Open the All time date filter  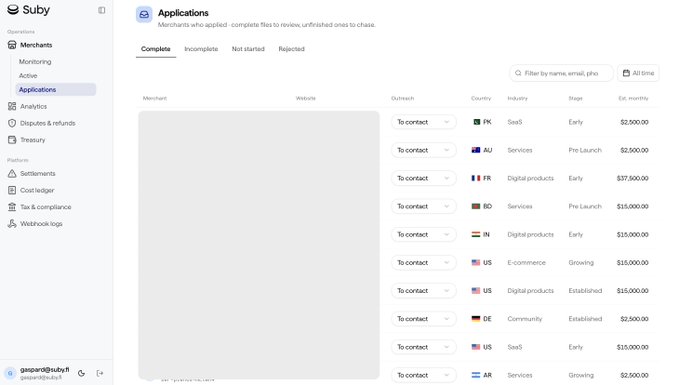click(638, 73)
